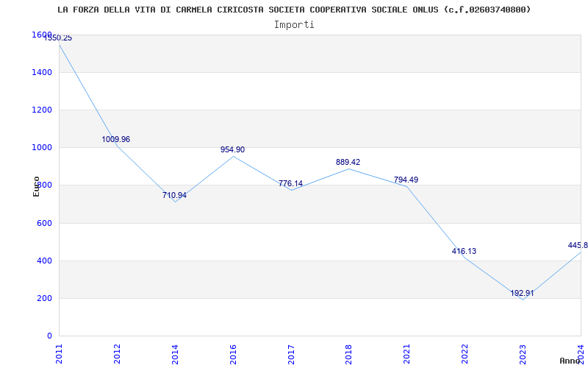Click the 954.90 data label
The height and width of the screenshot is (368, 588).
pos(232,149)
